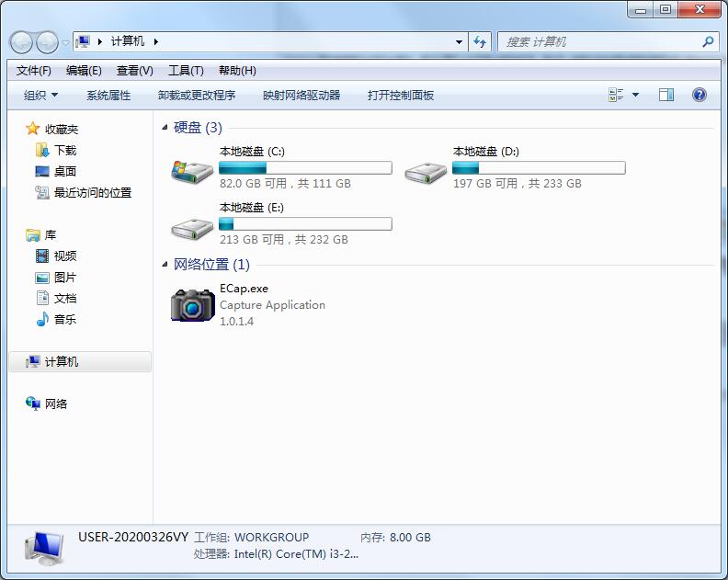Click the search magnifier icon

[708, 41]
